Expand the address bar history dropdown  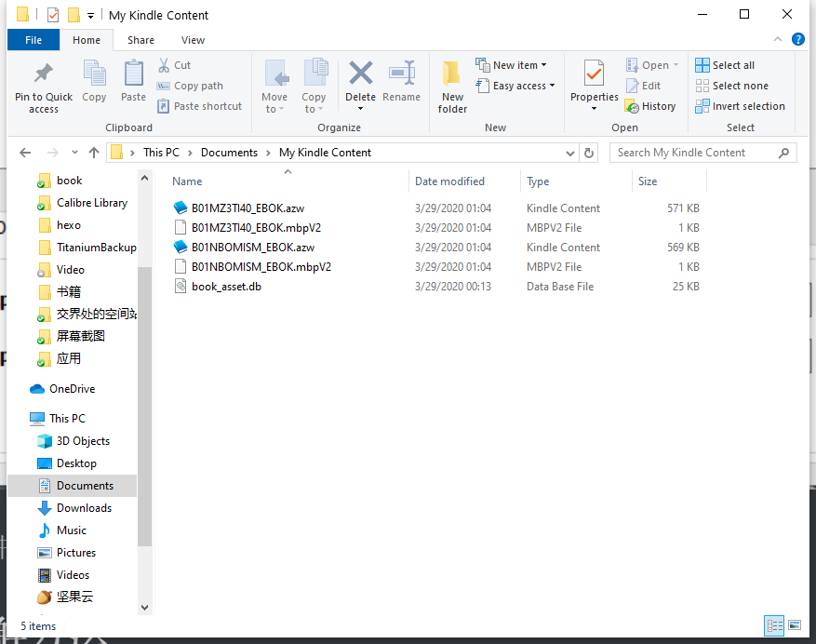tap(570, 153)
